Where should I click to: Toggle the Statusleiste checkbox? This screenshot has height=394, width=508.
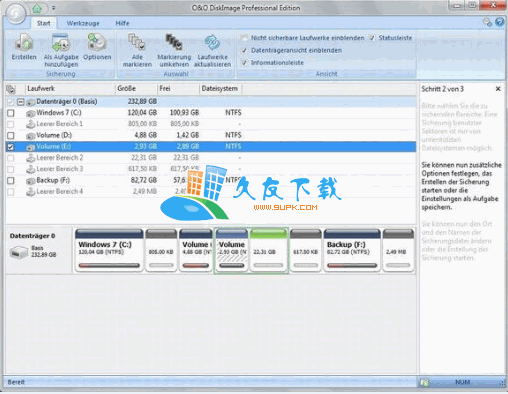pos(372,38)
